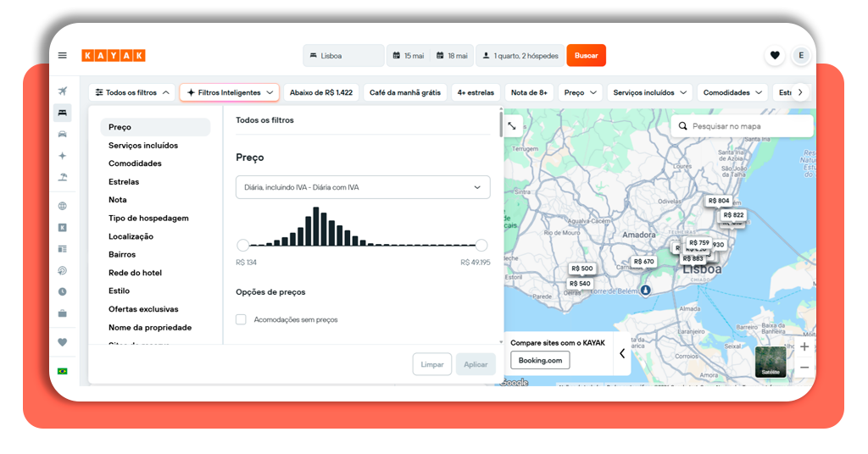The width and height of the screenshot is (868, 454).
Task: Click the K square icon in sidebar
Action: point(63,227)
